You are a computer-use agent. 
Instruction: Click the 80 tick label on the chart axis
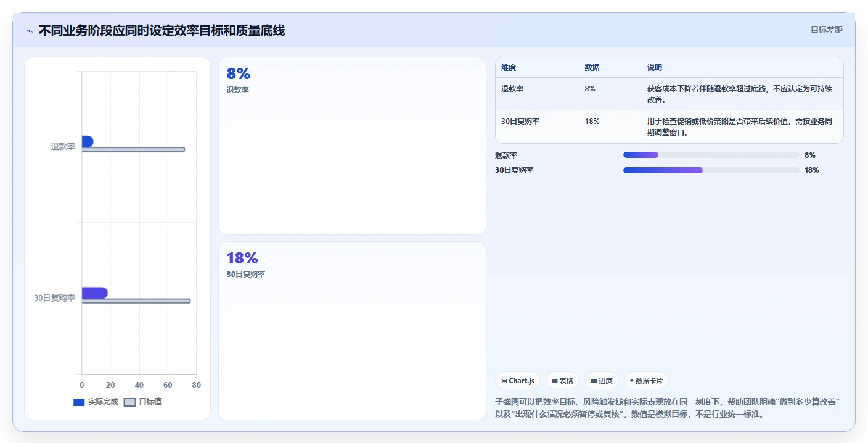point(196,386)
